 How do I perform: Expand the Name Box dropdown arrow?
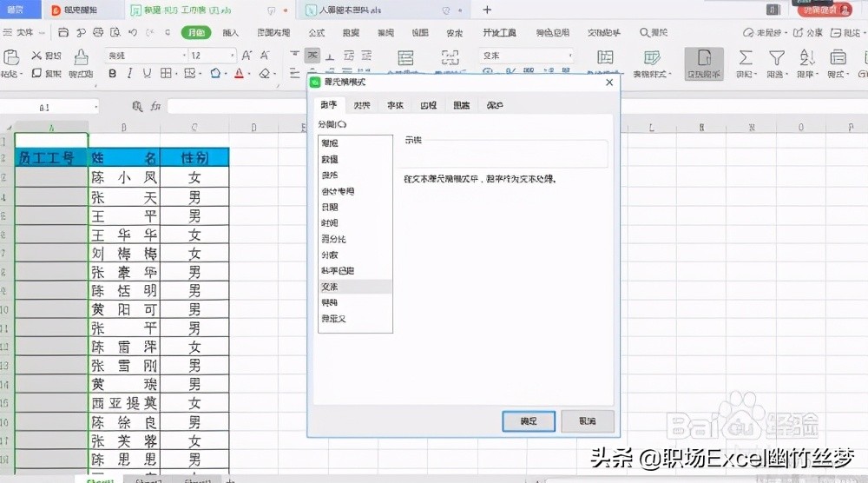point(95,106)
